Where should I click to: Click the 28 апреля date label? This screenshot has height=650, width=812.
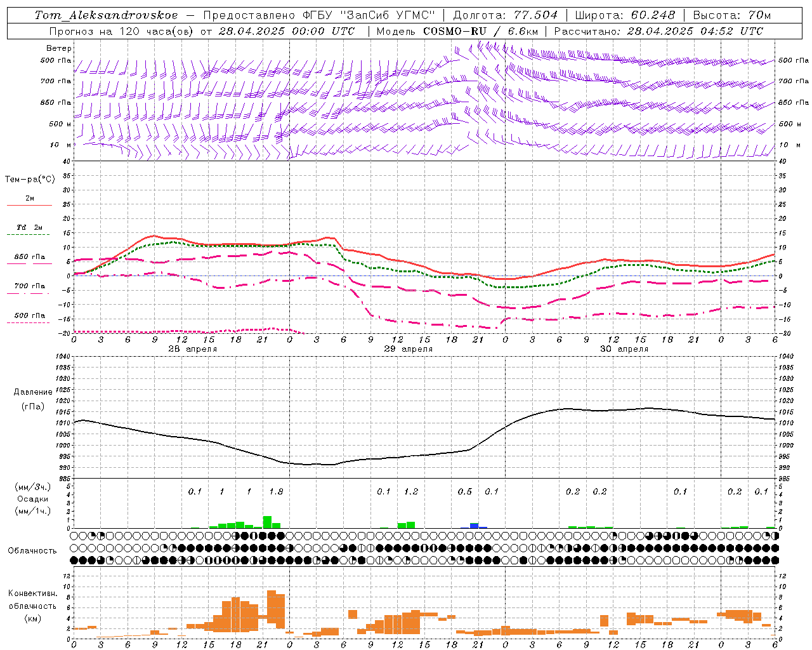193,349
